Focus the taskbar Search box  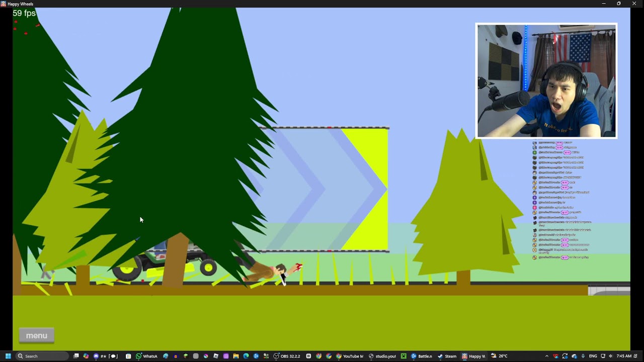click(x=42, y=356)
